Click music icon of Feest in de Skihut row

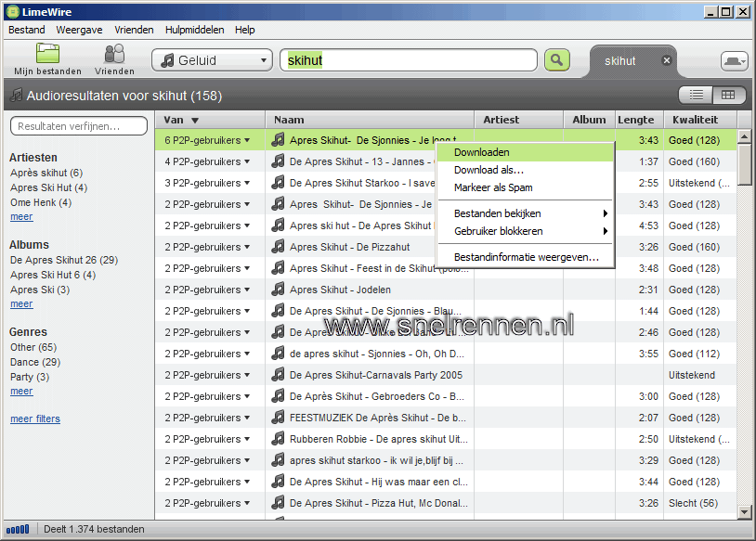(278, 268)
